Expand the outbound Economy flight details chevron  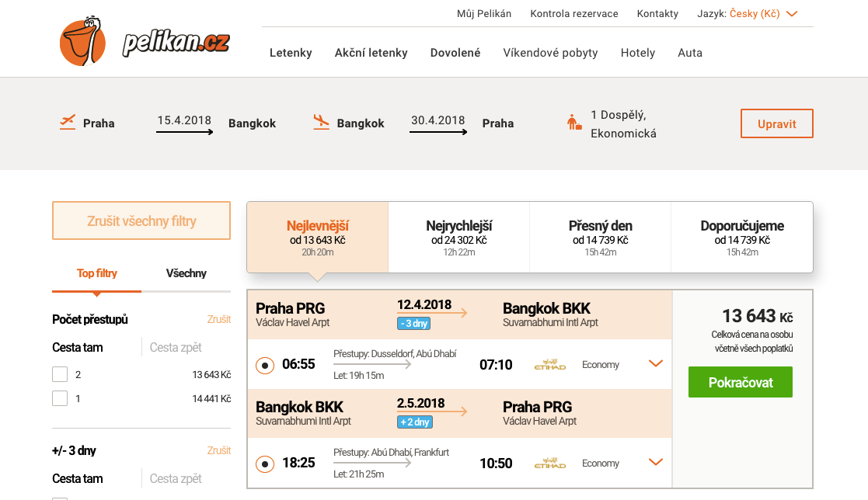(x=655, y=363)
